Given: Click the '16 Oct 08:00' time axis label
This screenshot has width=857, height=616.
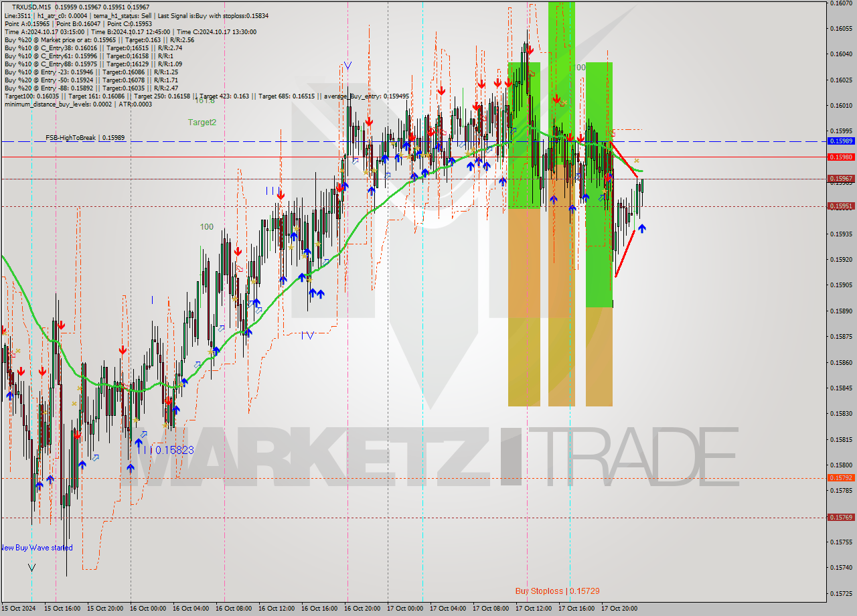Looking at the screenshot, I should pyautogui.click(x=234, y=609).
